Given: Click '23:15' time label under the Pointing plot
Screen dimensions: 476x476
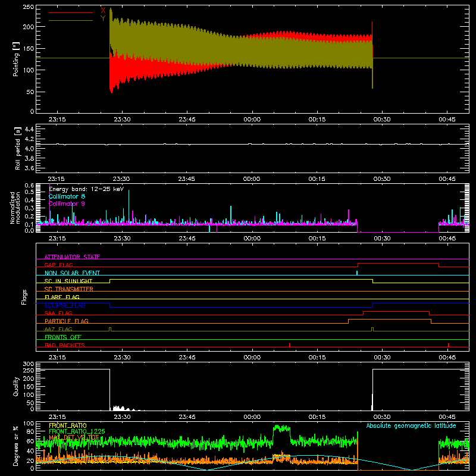Looking at the screenshot, I should (x=57, y=120).
